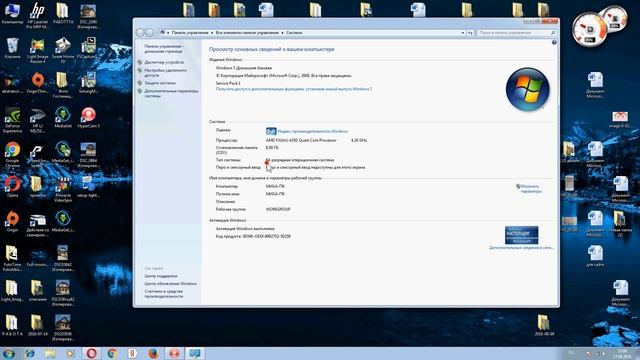Select the 2016-07-14 folder on desktop
The image size is (640, 360).
click(x=38, y=325)
